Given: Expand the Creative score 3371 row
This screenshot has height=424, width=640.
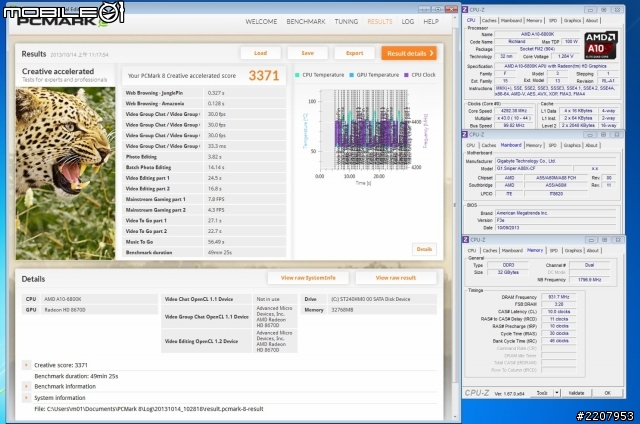Looking at the screenshot, I should 26,365.
